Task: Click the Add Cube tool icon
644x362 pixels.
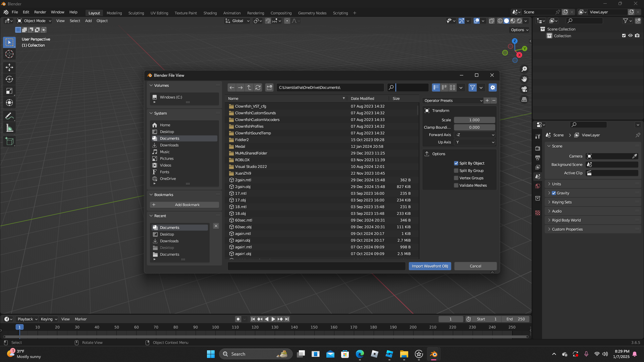Action: pos(9,141)
